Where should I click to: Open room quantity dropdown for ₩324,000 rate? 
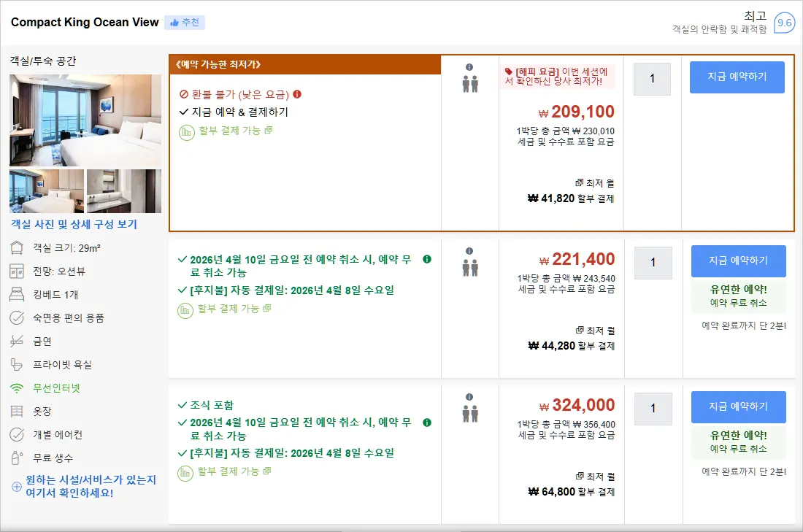[x=653, y=409]
